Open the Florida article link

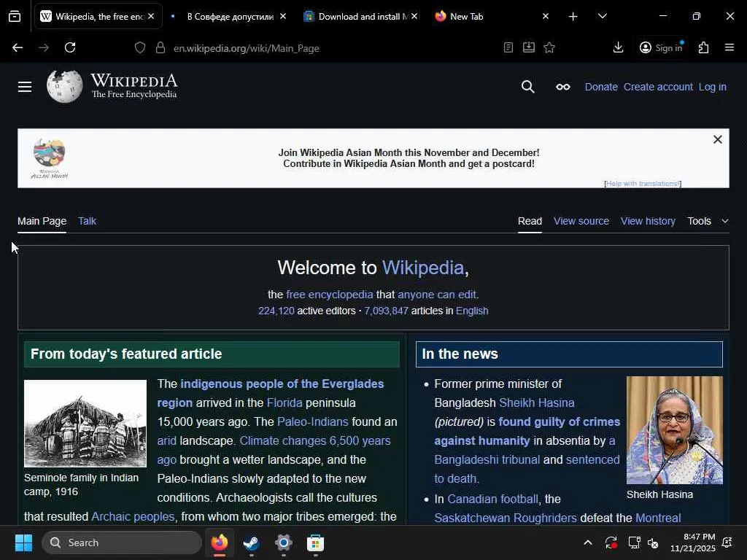[285, 402]
